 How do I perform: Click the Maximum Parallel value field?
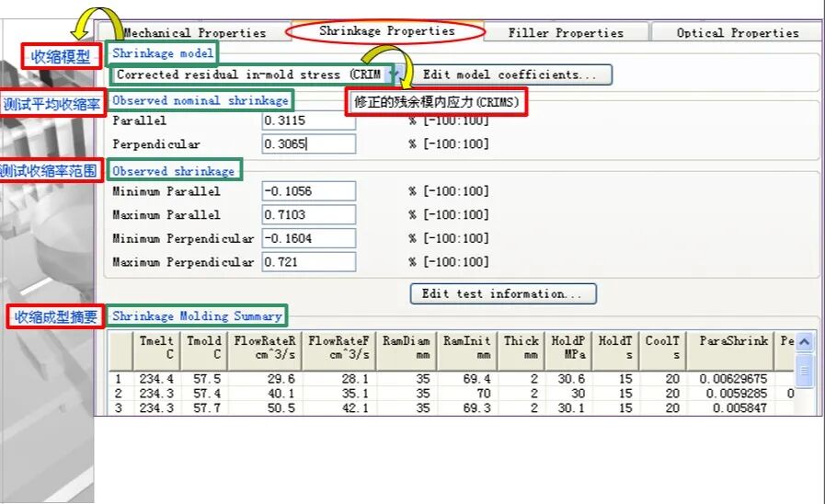point(308,215)
